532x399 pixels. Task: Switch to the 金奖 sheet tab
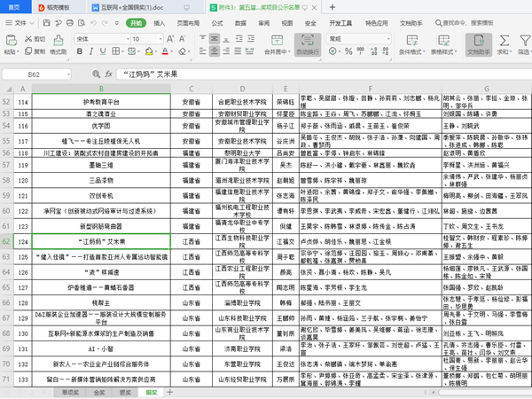[99, 393]
